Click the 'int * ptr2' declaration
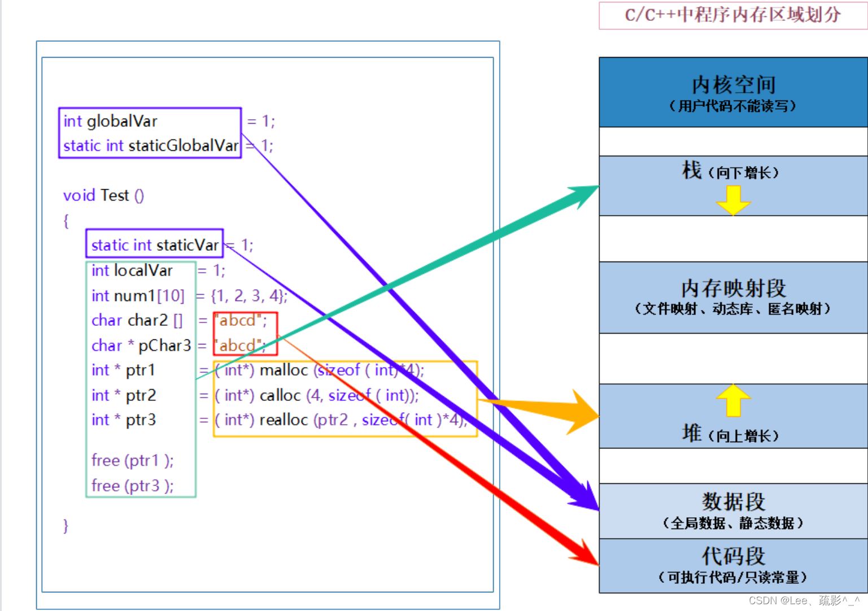This screenshot has height=611, width=868. click(x=124, y=395)
